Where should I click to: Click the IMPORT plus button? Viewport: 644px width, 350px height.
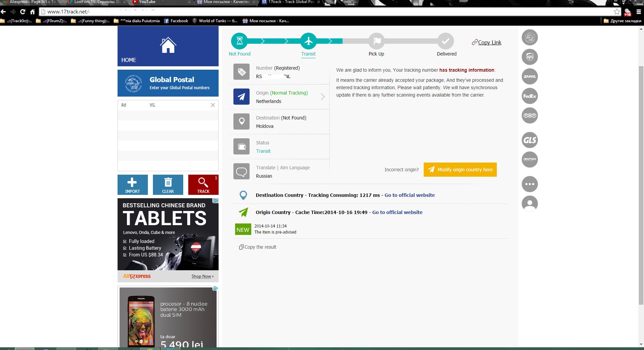point(132,184)
